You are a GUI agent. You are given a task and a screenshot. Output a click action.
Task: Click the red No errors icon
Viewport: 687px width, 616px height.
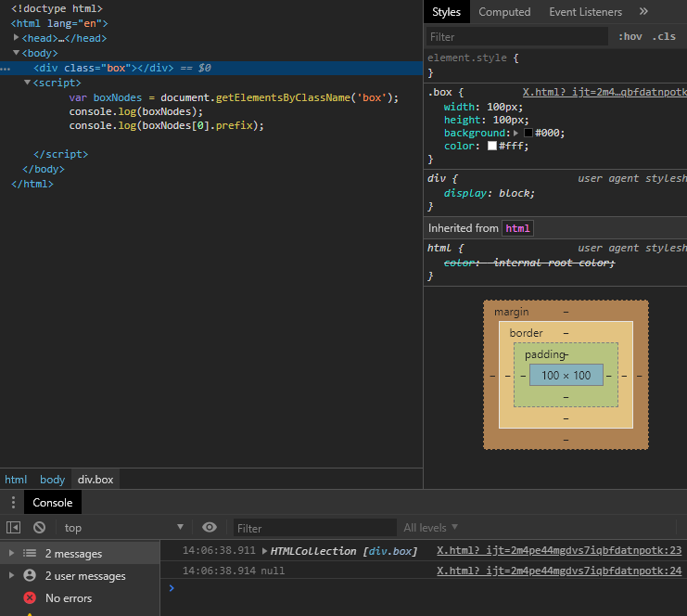30,597
